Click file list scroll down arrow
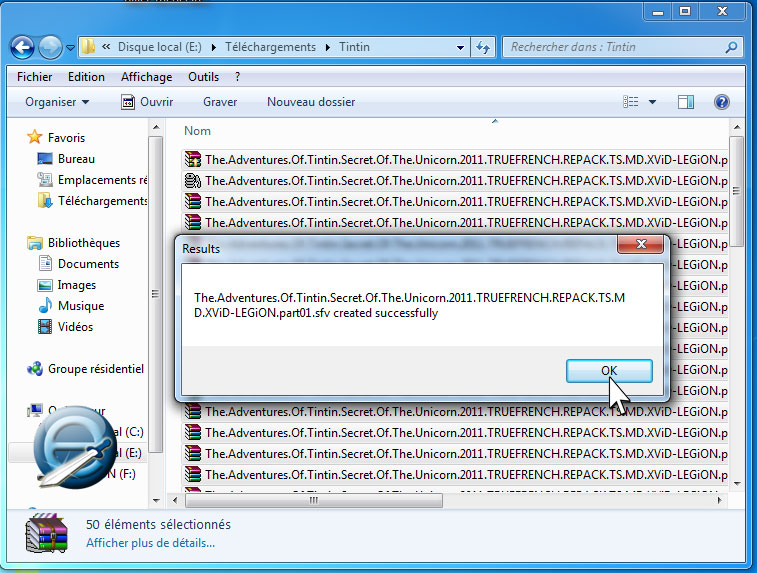757x573 pixels. (x=737, y=484)
